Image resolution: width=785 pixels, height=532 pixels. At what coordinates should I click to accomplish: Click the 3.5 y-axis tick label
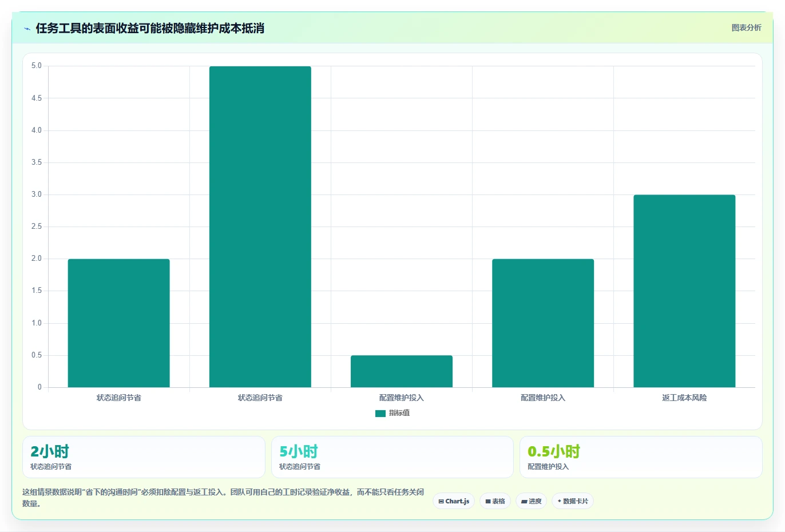(x=37, y=162)
